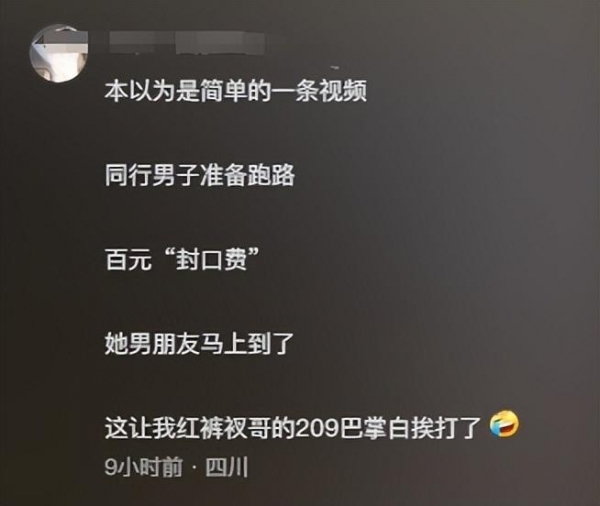The width and height of the screenshot is (600, 506).
Task: Select the line 她男朋友马上到了
Action: (199, 343)
